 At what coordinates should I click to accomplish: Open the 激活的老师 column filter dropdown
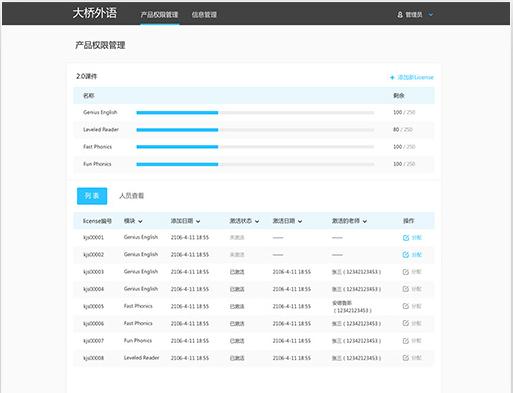(365, 221)
